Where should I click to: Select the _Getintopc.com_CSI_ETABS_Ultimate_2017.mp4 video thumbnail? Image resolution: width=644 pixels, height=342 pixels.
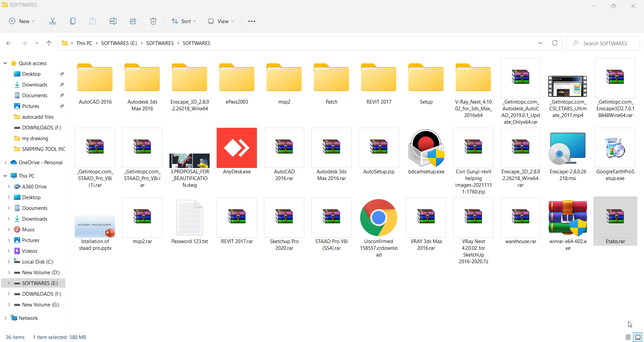(x=568, y=86)
